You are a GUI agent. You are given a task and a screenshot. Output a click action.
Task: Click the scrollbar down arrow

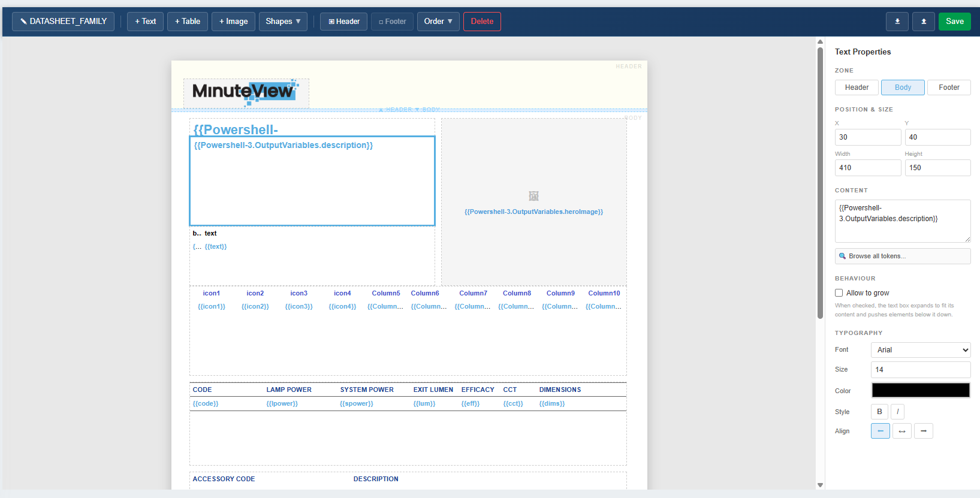tap(820, 485)
